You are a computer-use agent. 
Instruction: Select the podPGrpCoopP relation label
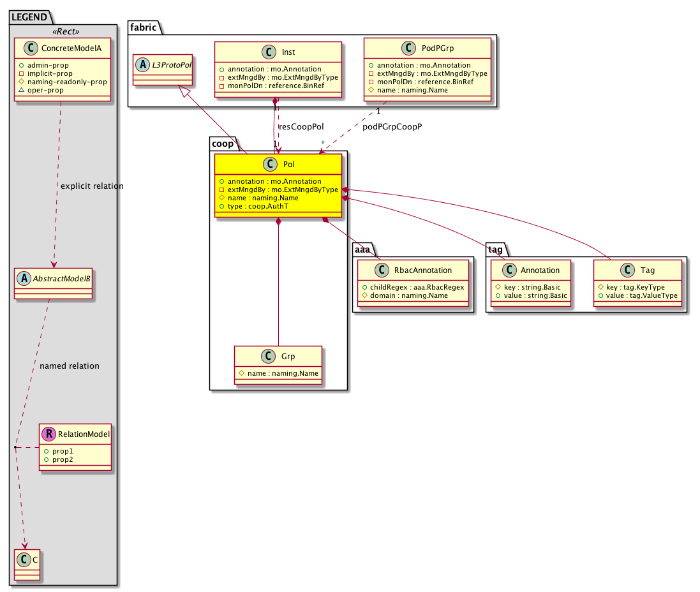pyautogui.click(x=392, y=126)
